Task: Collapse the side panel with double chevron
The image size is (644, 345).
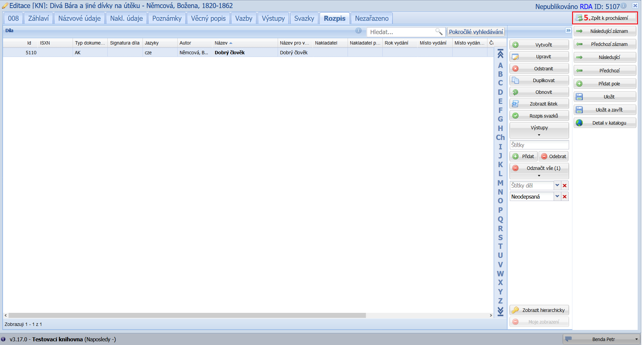Action: coord(568,30)
